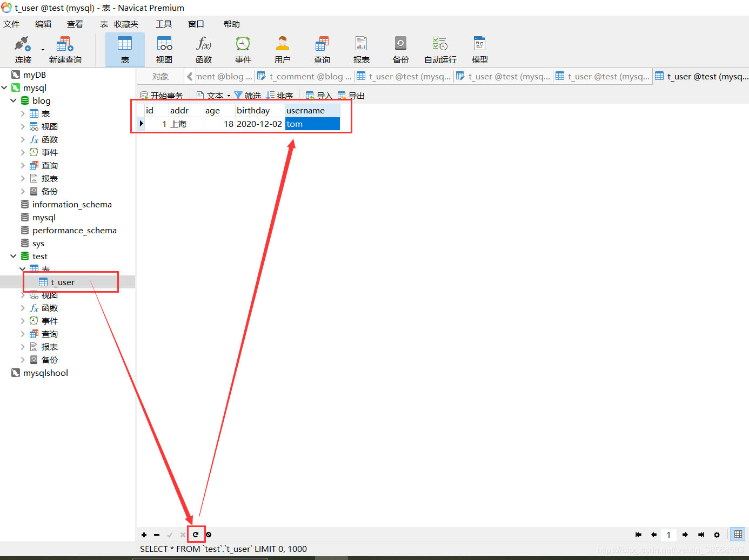Expand 视图 under blog database
Screen dimensions: 749x560
23,126
